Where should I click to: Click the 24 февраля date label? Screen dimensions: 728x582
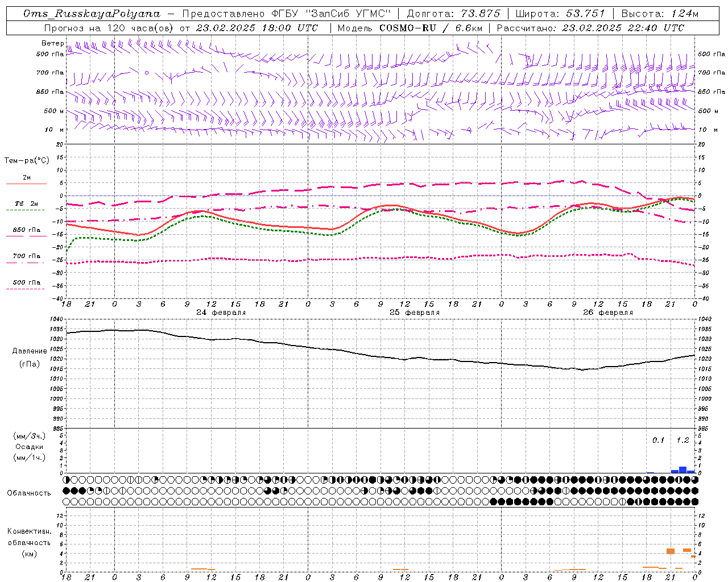[221, 313]
